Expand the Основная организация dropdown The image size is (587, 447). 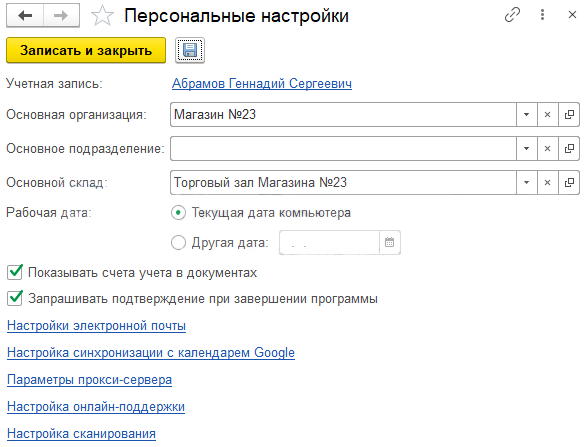pos(526,115)
